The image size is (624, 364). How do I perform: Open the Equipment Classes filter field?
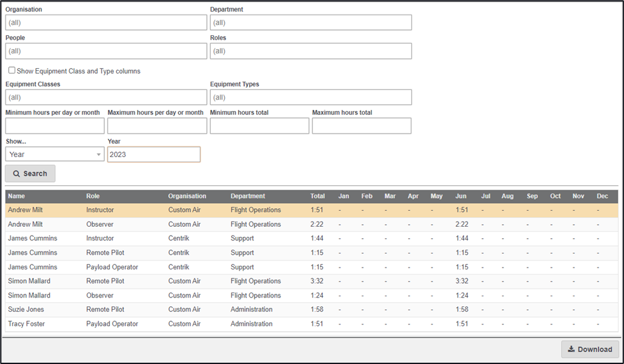(106, 97)
